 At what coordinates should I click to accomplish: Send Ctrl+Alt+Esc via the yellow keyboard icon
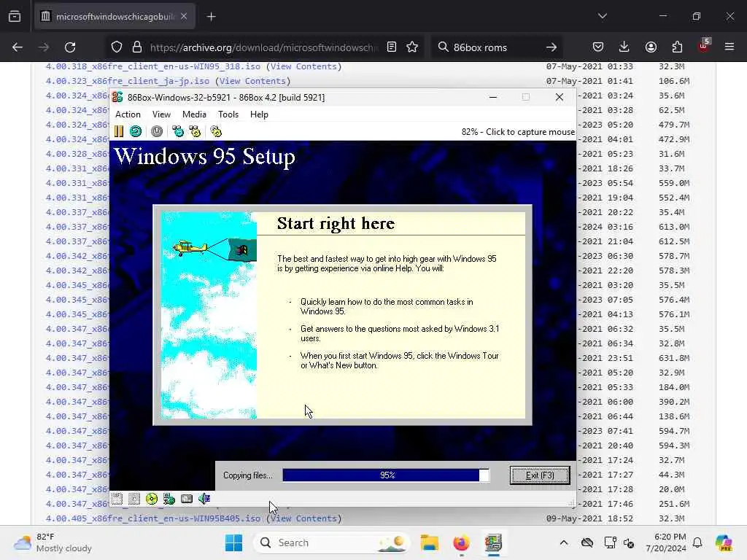(195, 131)
